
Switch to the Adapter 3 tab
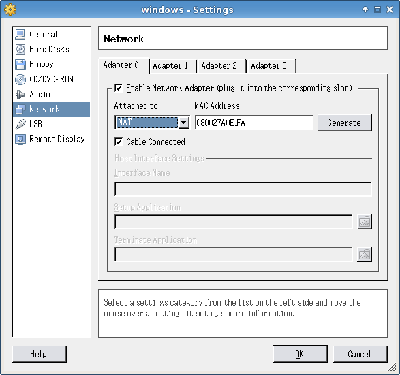pyautogui.click(x=271, y=66)
